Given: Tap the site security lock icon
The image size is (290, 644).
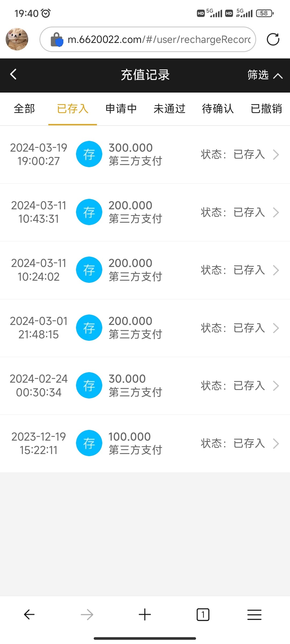Looking at the screenshot, I should [57, 39].
